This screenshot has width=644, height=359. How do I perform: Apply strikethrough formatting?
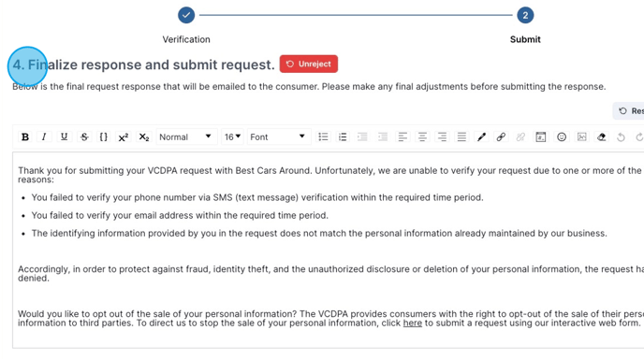click(x=84, y=136)
